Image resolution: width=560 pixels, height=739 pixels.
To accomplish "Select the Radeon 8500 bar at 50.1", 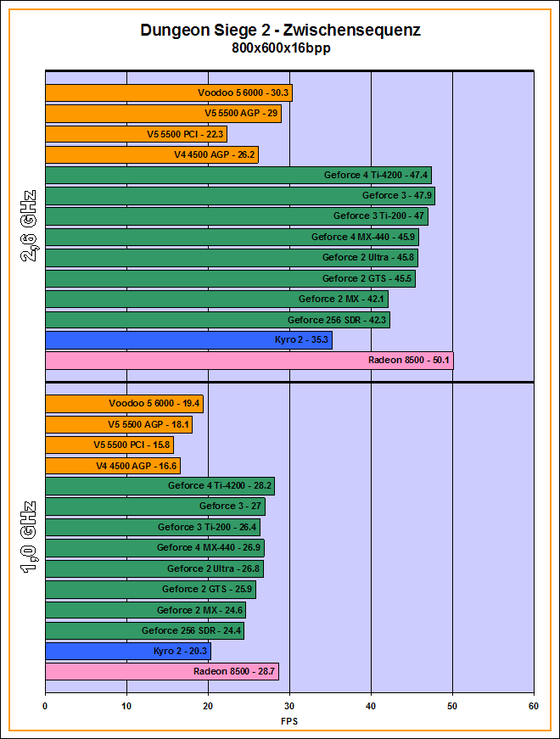I will tap(249, 361).
